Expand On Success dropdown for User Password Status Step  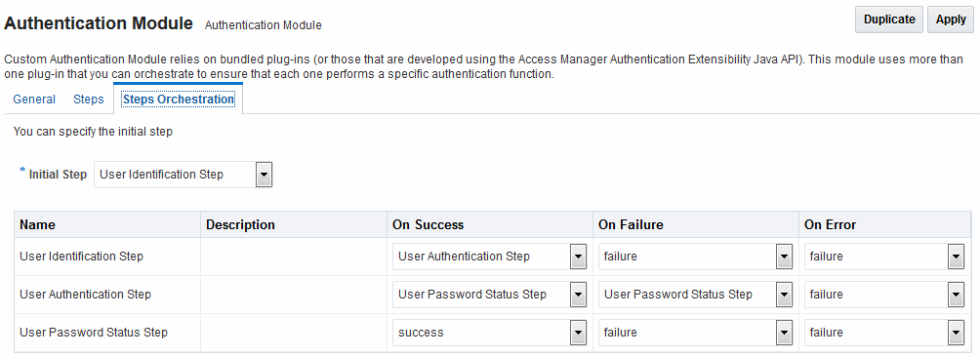578,333
